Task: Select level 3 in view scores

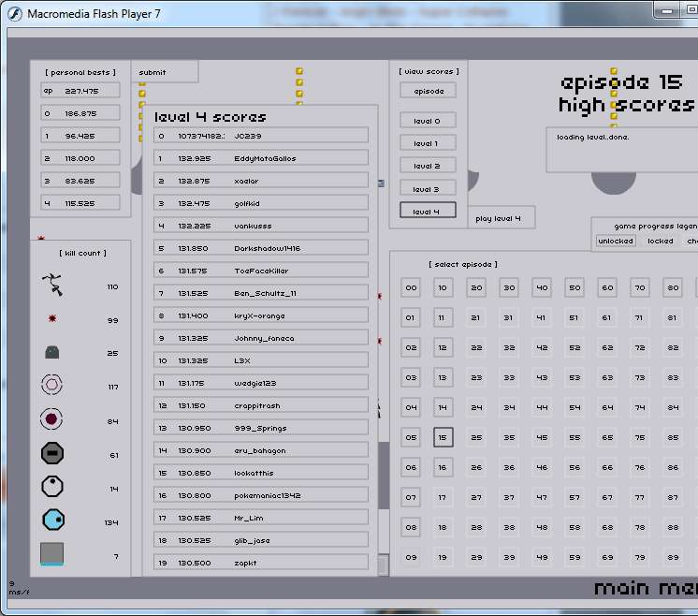Action: coord(428,188)
